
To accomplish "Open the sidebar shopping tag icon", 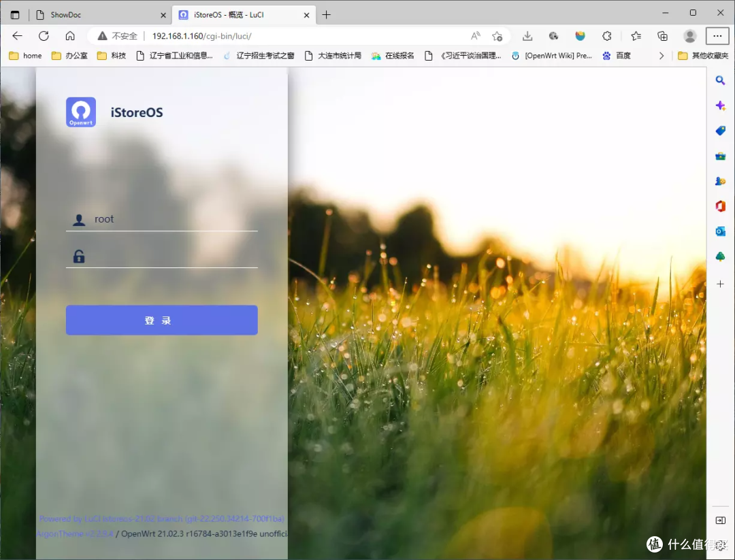I will click(721, 131).
